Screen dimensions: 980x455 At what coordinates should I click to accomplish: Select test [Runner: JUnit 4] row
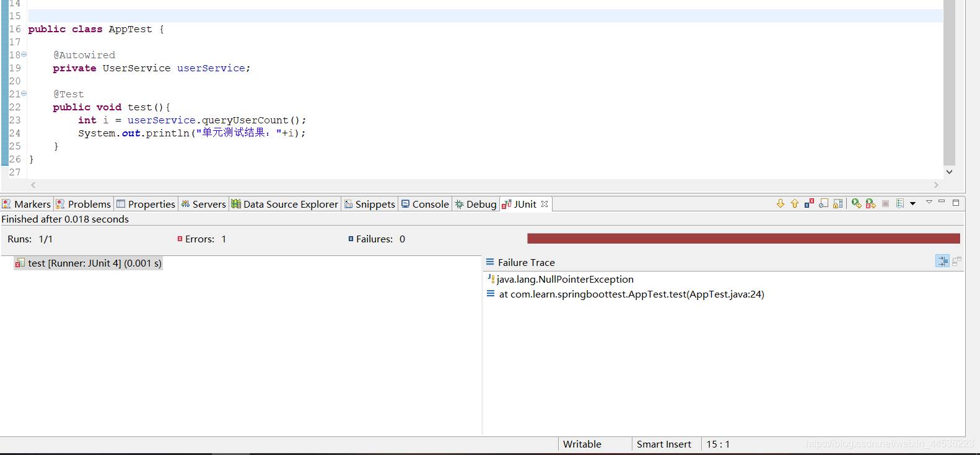pos(89,263)
